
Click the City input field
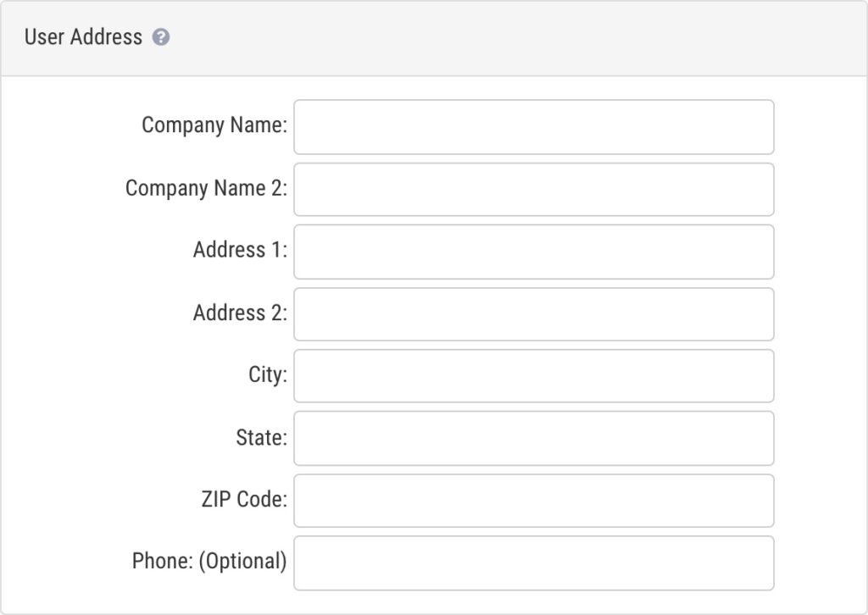[533, 375]
